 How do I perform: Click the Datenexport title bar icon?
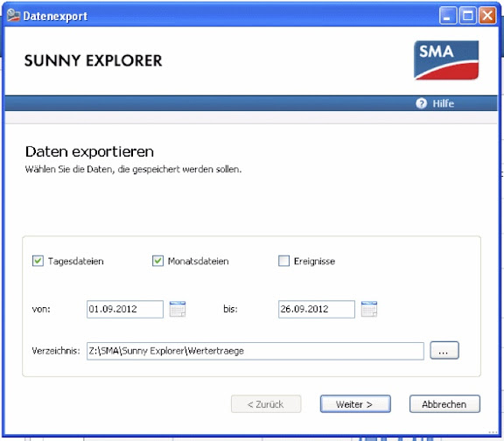point(13,16)
